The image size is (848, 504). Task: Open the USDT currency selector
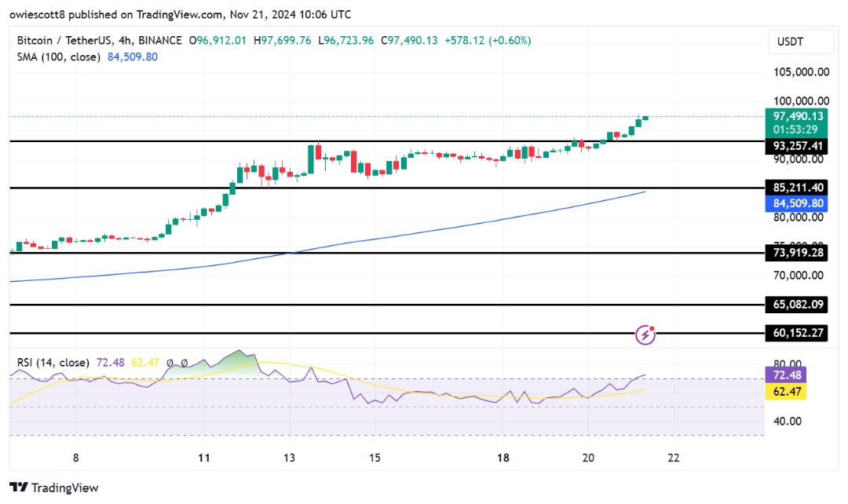click(x=796, y=42)
